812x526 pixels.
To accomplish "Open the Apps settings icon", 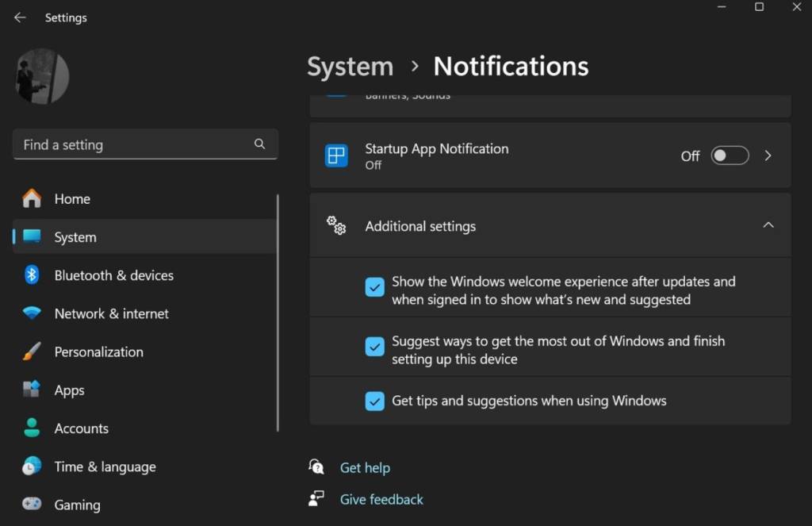I will point(32,390).
